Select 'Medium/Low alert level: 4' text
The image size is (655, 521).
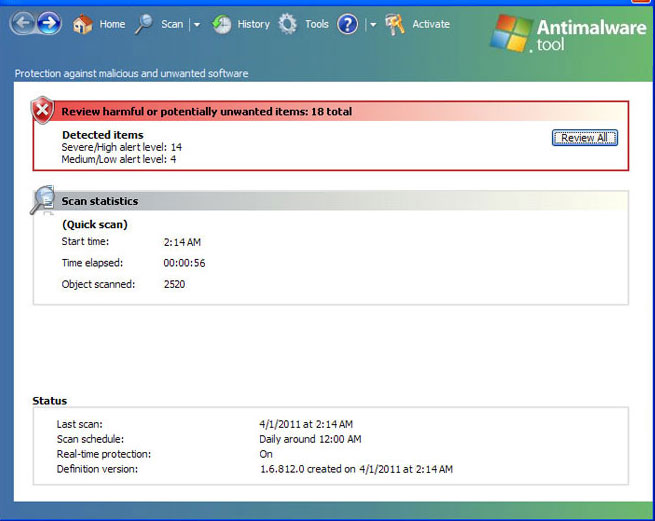119,159
